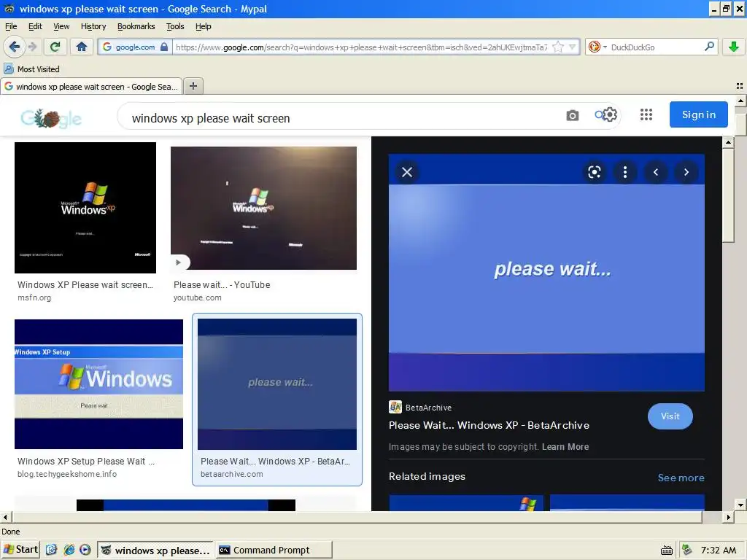Open the Help menu
The image size is (747, 560).
tap(204, 26)
